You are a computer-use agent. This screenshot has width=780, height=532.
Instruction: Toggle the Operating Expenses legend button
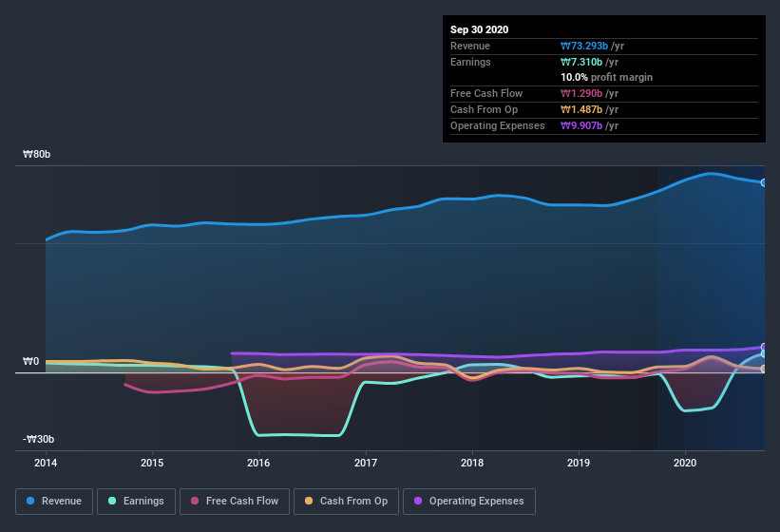coord(469,502)
